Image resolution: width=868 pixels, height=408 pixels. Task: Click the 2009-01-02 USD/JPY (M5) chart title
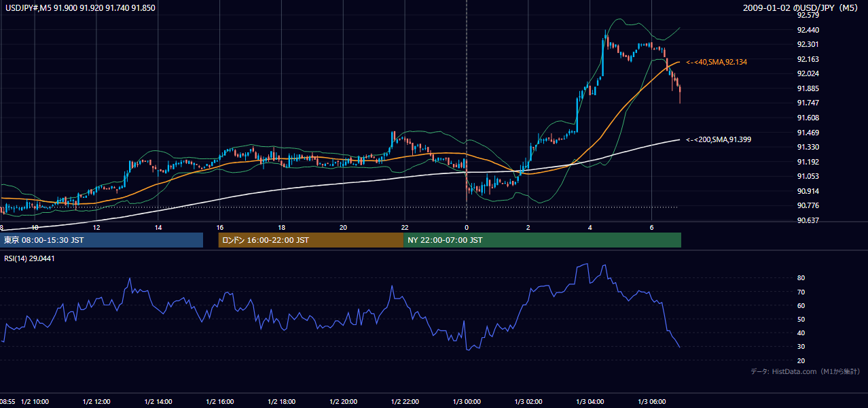tap(801, 7)
